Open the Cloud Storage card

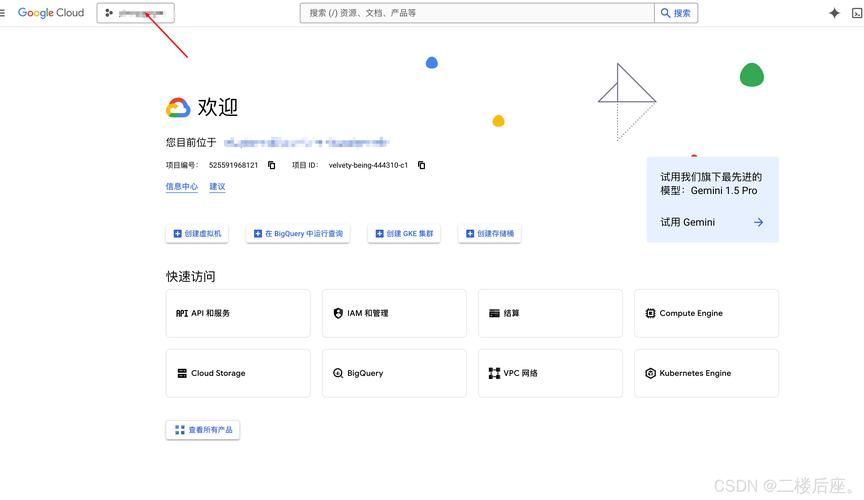coord(238,373)
